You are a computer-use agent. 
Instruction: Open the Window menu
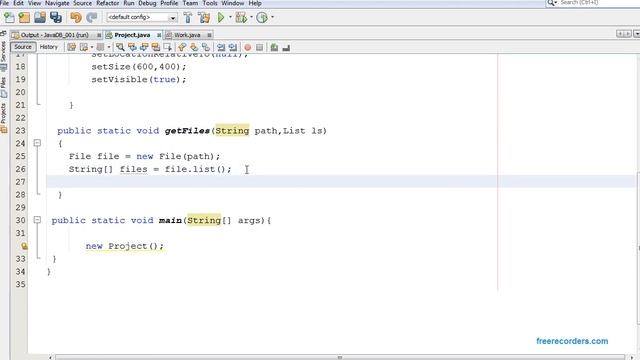233,3
